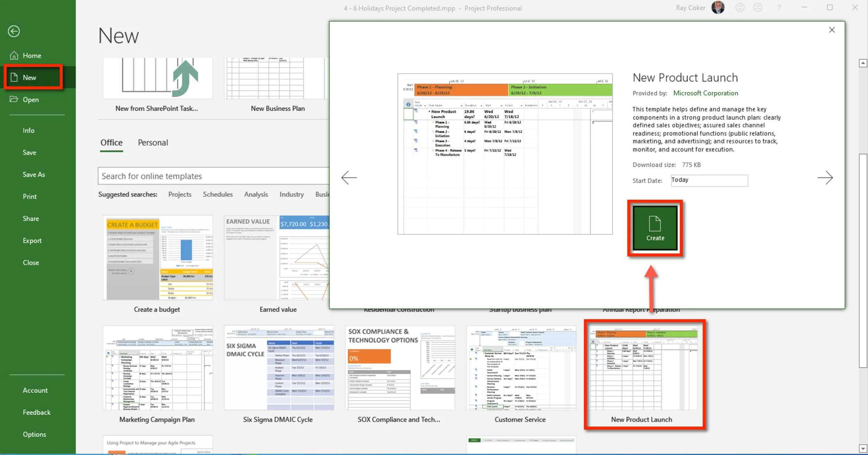Open Microsoft Corporation provider link
Screen dimensions: 868x455
(706, 93)
